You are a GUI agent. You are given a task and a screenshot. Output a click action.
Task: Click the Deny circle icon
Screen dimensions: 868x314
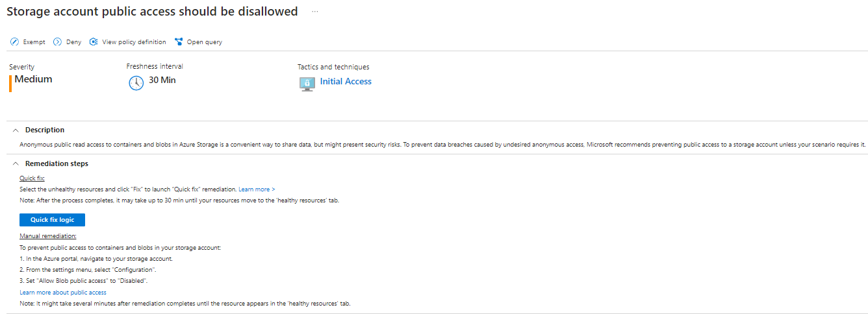pos(57,42)
